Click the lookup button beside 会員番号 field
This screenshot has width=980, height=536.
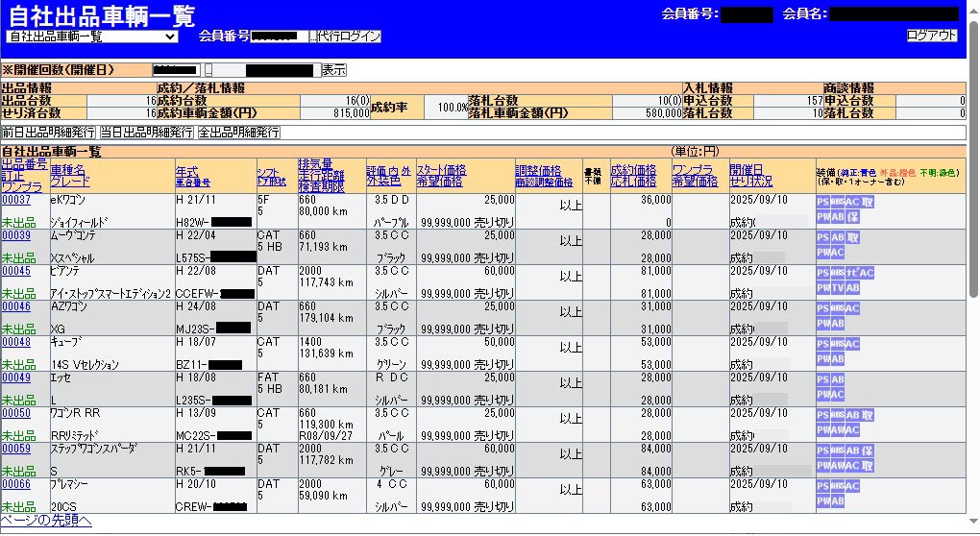pyautogui.click(x=312, y=37)
